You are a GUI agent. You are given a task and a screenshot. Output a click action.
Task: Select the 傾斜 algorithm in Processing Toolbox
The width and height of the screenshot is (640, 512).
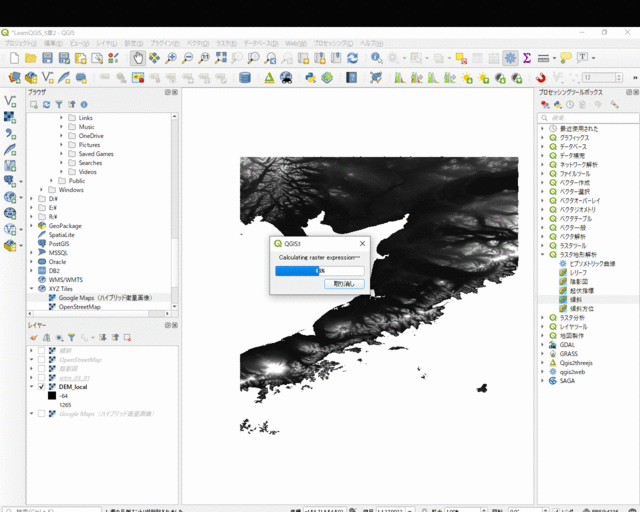576,300
